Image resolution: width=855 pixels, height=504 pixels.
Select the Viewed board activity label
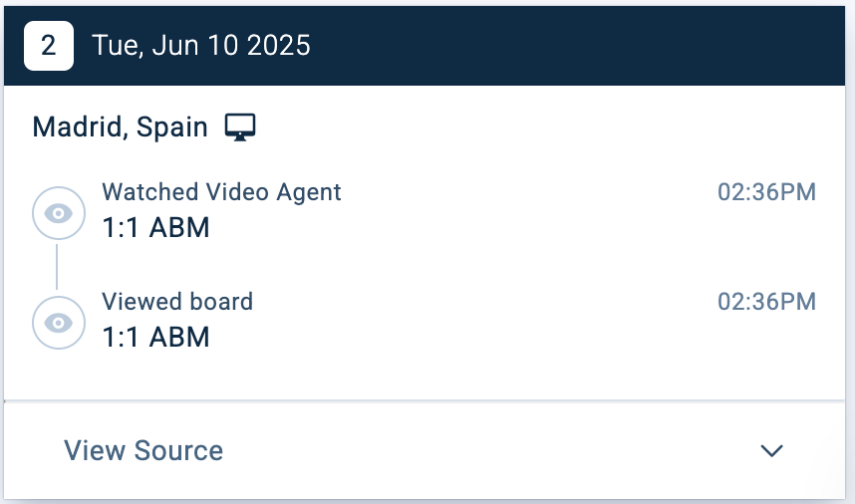coord(177,301)
